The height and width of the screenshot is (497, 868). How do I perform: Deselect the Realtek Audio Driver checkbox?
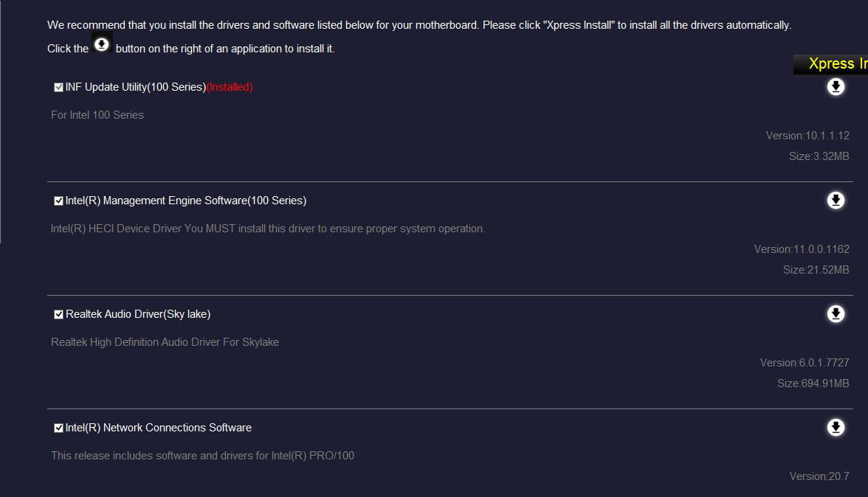58,315
